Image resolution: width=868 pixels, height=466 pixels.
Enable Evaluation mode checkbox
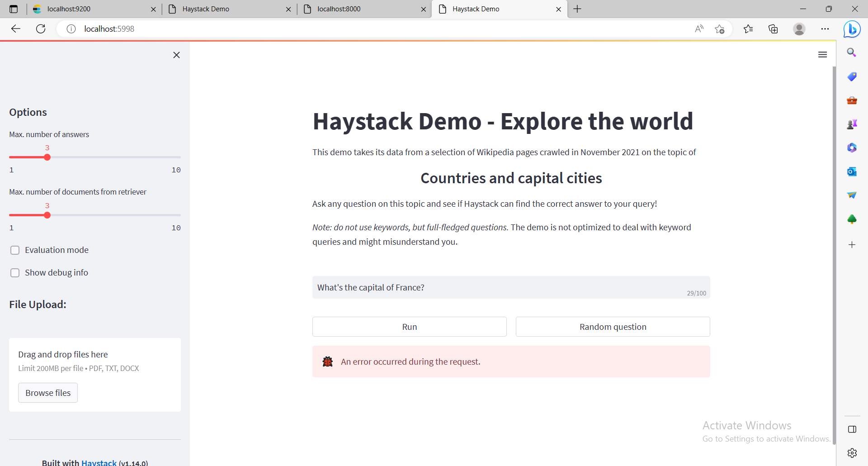15,250
